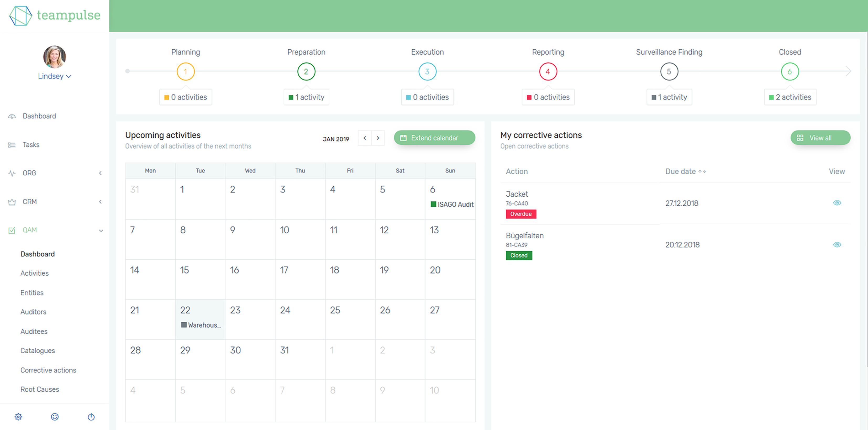Select Closed stage circle number 6
Image resolution: width=868 pixels, height=430 pixels.
tap(790, 71)
